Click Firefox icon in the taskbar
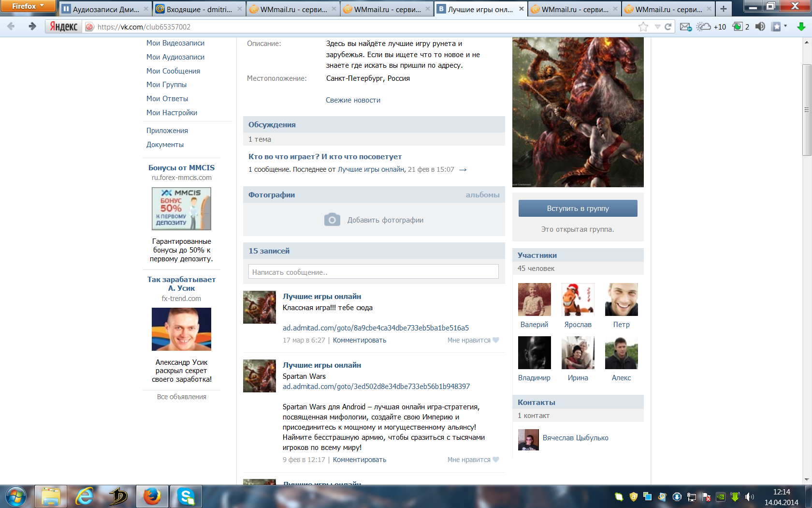 (x=152, y=497)
